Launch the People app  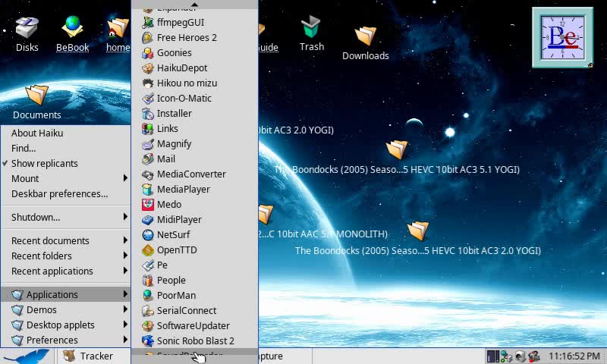pyautogui.click(x=195, y=280)
